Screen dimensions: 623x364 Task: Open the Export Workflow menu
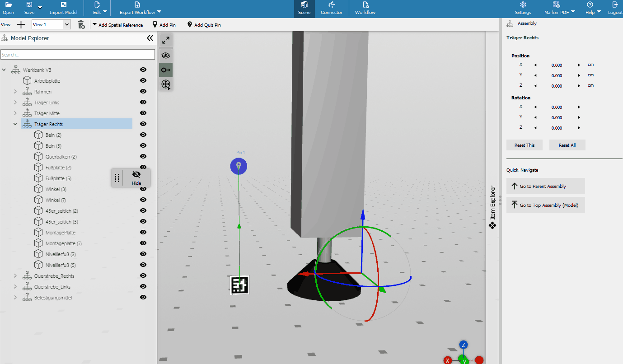[x=141, y=9]
